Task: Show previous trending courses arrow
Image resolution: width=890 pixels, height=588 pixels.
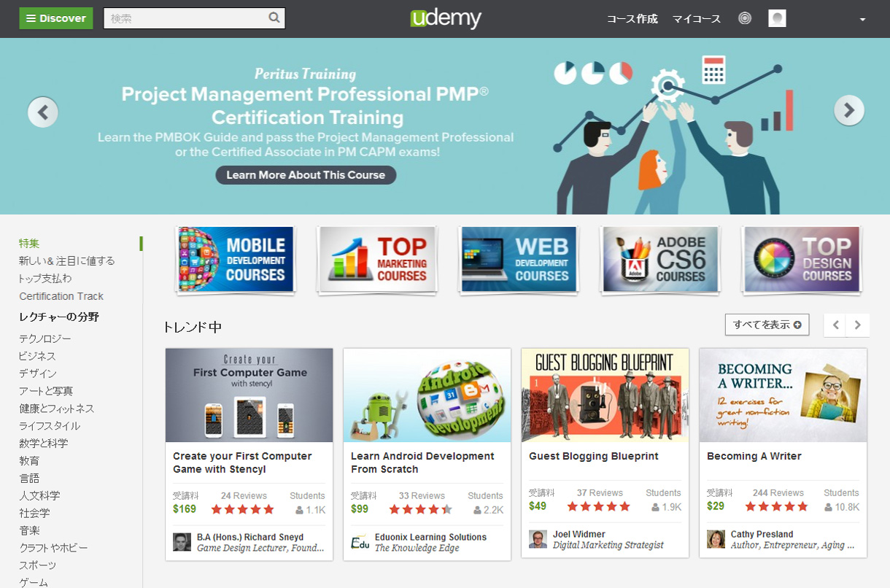Action: (835, 325)
